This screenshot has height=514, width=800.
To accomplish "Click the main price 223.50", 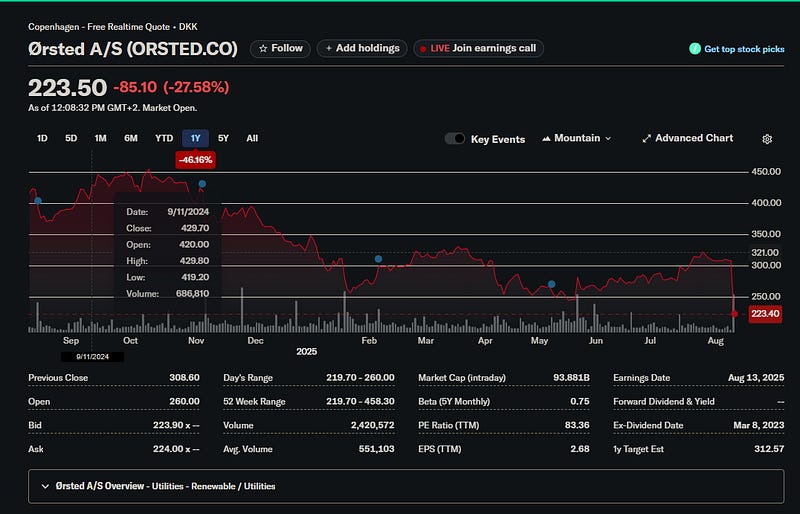I will click(67, 88).
